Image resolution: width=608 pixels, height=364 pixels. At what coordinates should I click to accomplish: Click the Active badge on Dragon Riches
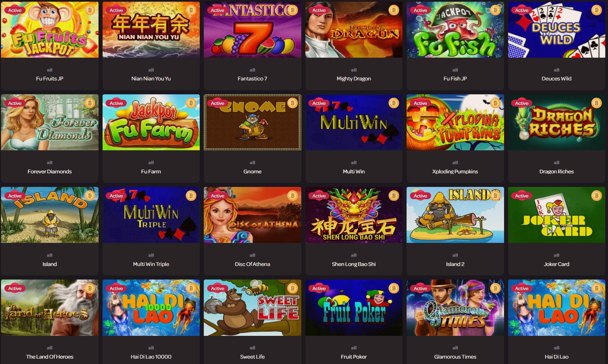click(522, 103)
